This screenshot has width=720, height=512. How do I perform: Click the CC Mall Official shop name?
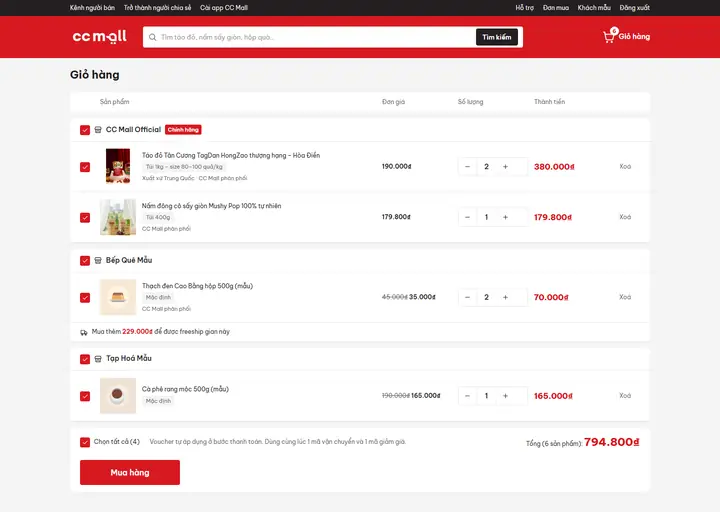coord(133,129)
